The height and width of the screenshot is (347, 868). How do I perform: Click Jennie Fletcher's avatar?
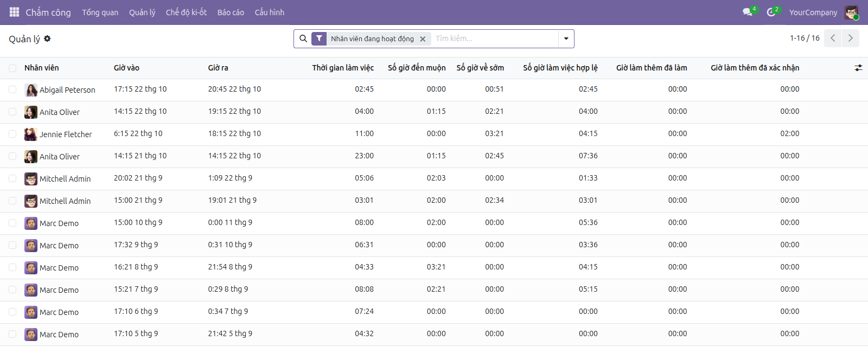[31, 134]
